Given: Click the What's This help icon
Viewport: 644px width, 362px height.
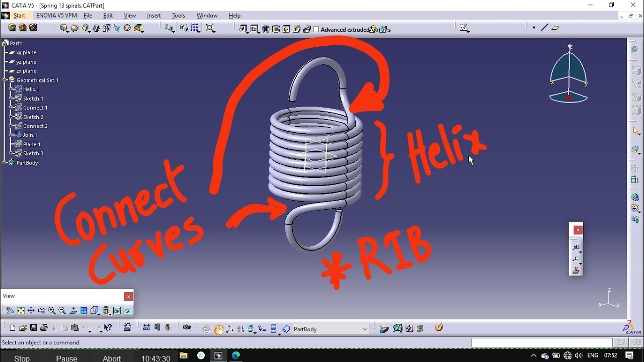Looking at the screenshot, I should pos(108,328).
